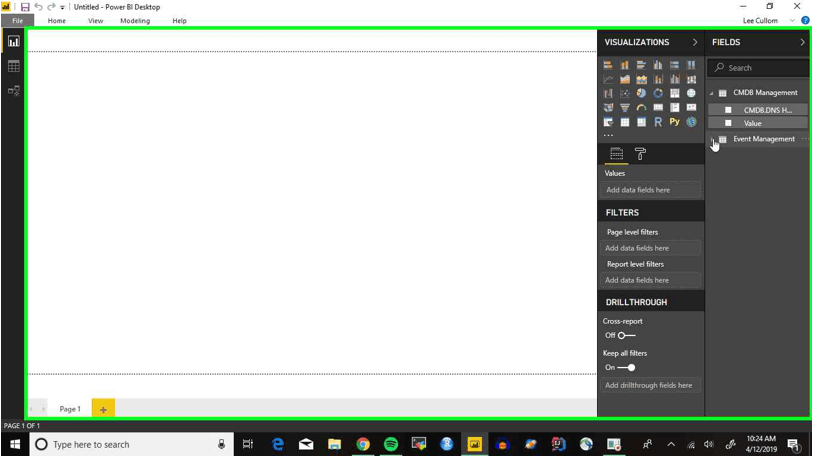The width and height of the screenshot is (813, 456).
Task: Click the Search box in Fields pane
Action: click(x=758, y=67)
